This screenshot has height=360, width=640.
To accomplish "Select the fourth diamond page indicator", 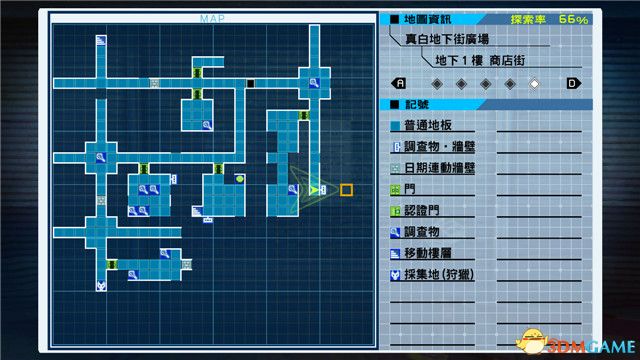I will (510, 84).
